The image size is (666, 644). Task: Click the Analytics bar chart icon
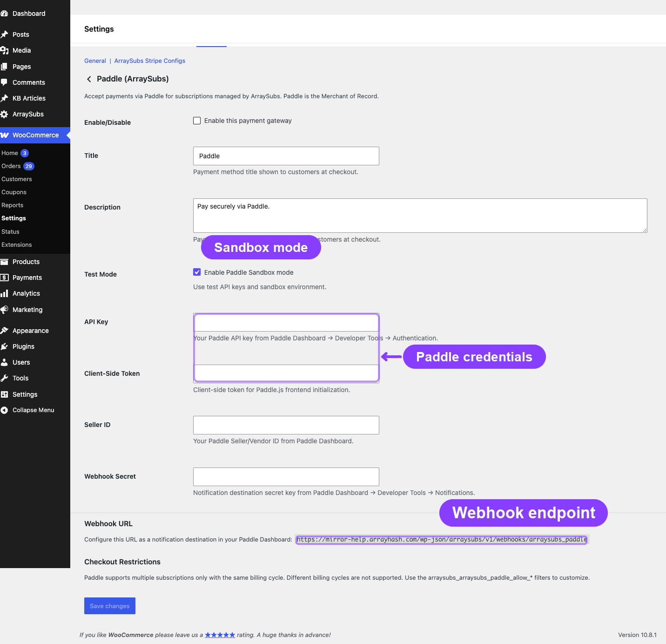pyautogui.click(x=4, y=293)
